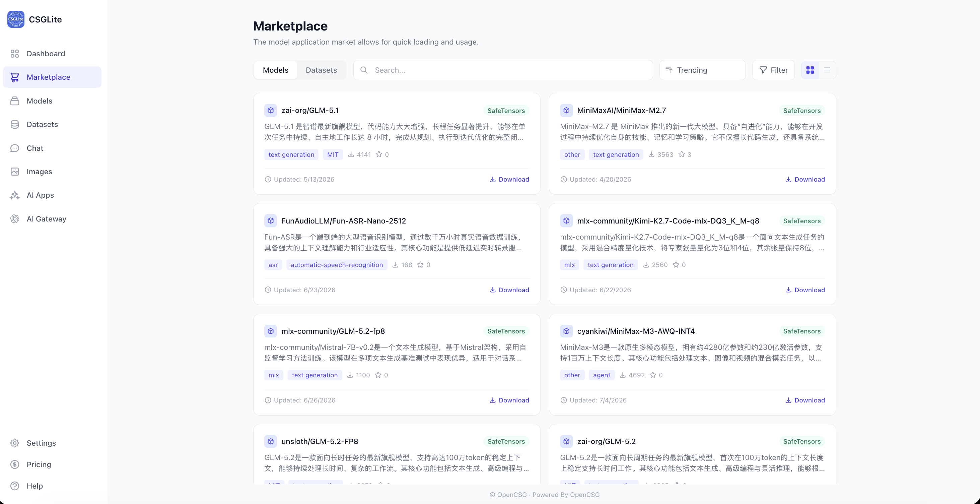Focus the Search input field
Image resolution: width=980 pixels, height=504 pixels.
tap(503, 70)
